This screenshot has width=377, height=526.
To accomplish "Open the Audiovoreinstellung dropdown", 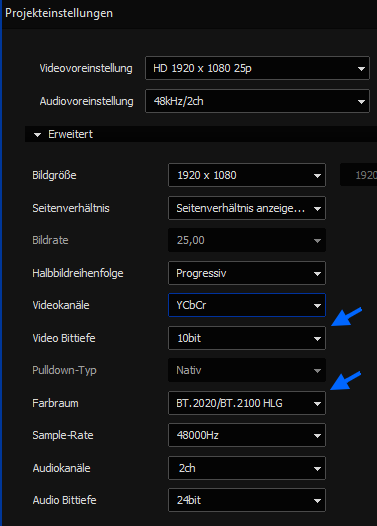I will (x=257, y=101).
